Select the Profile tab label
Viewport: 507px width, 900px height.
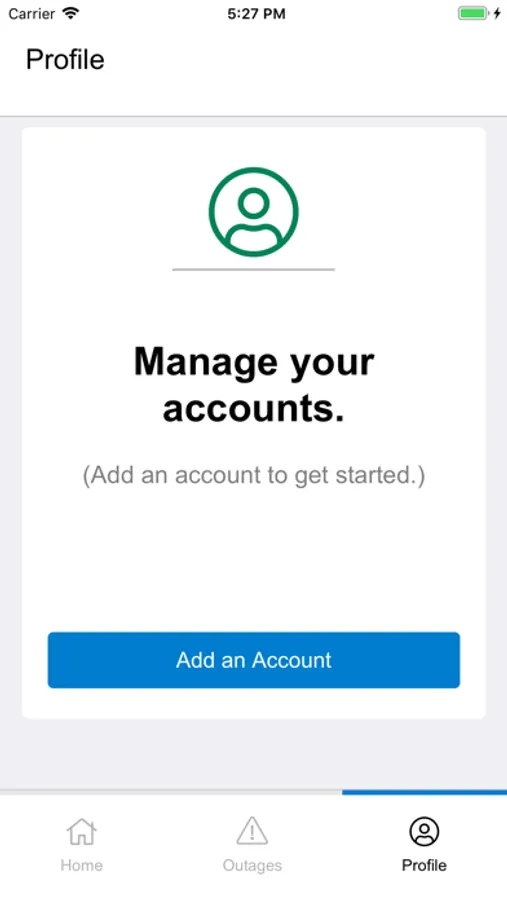coord(424,865)
